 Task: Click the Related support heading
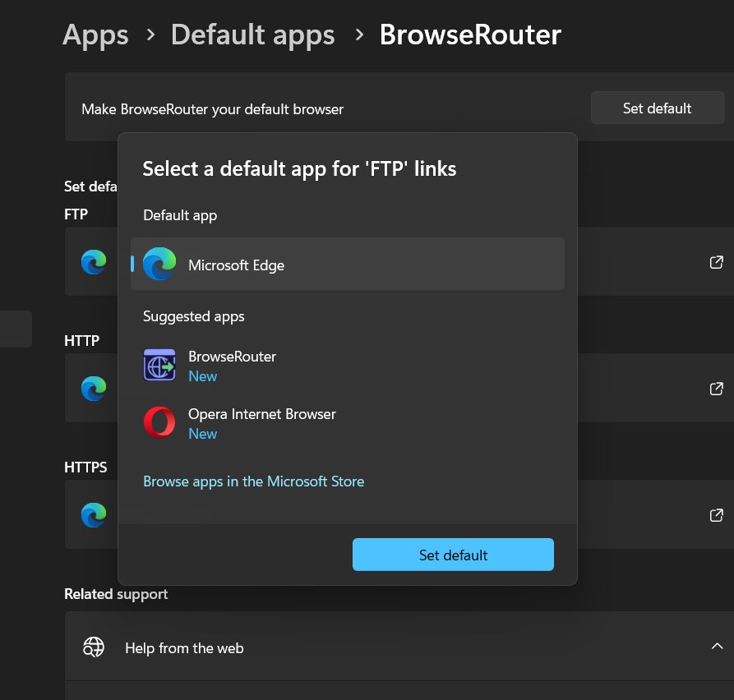(x=116, y=594)
